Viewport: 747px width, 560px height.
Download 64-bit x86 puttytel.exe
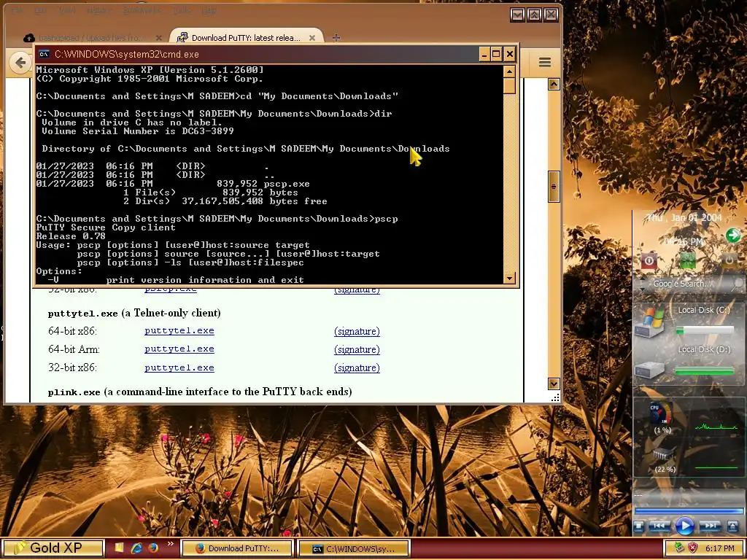(179, 330)
